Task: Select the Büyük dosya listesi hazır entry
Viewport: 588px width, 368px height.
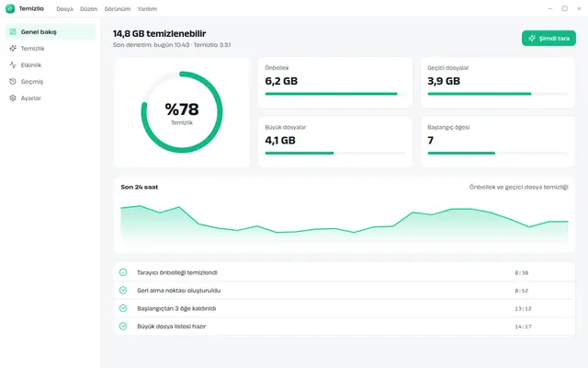Action: [345, 327]
